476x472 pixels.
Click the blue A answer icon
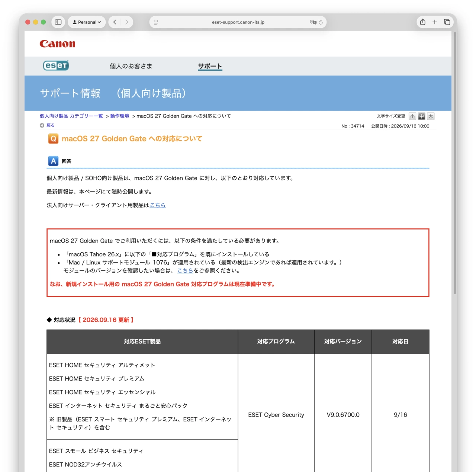(x=53, y=161)
